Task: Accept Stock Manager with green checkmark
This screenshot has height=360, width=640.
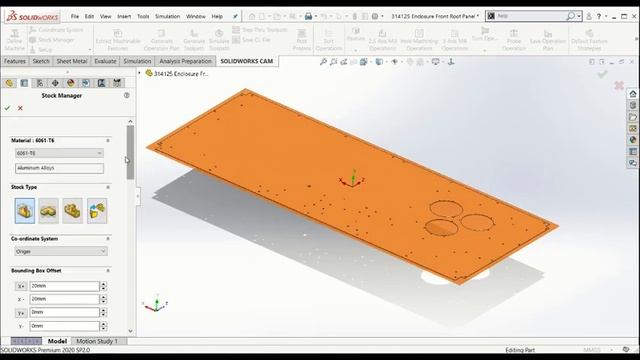Action: coord(7,108)
